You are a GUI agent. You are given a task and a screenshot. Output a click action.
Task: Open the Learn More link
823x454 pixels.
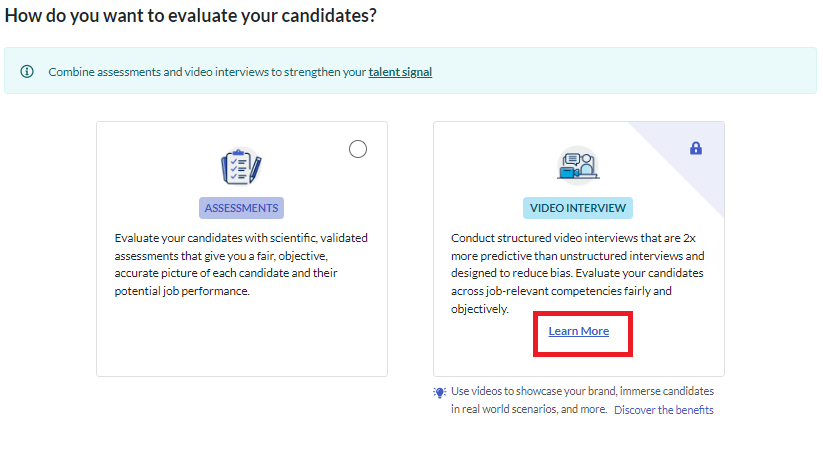tap(578, 331)
